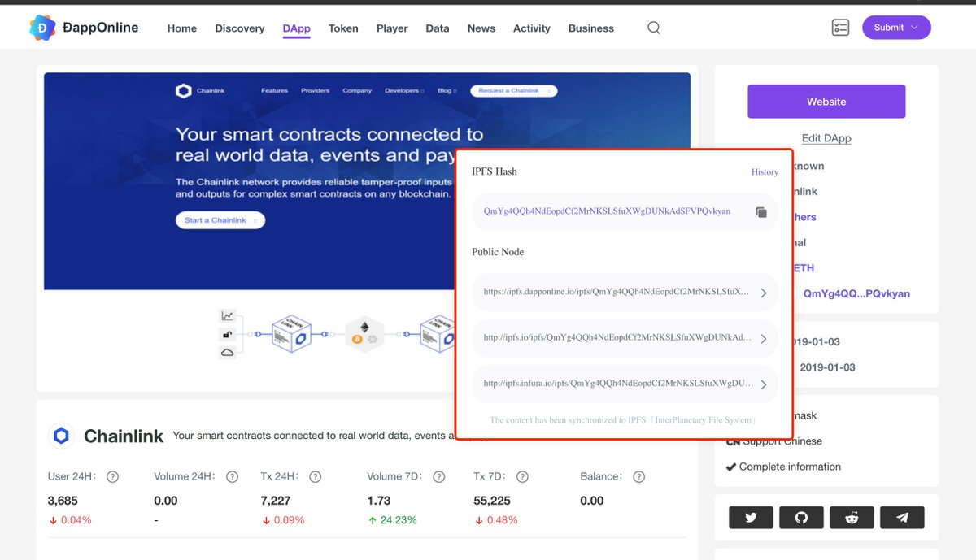Switch to the News section
Image resolution: width=976 pixels, height=560 pixels.
pos(481,28)
